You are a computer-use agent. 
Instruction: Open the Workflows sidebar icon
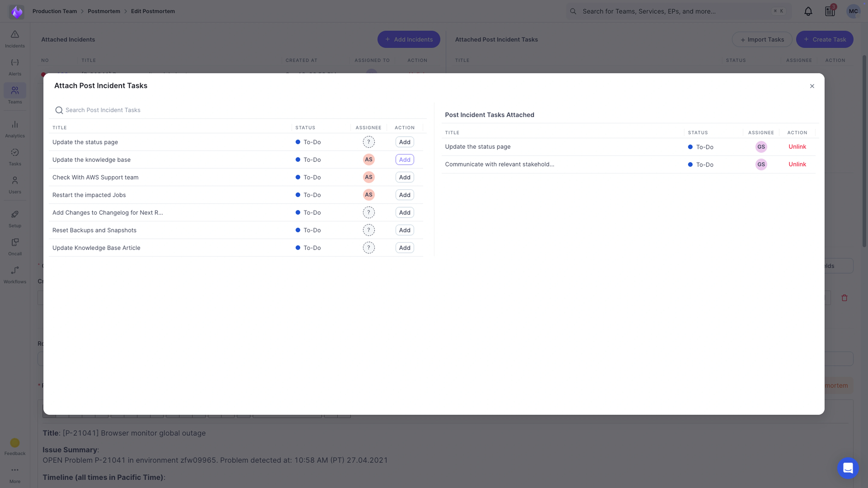15,274
